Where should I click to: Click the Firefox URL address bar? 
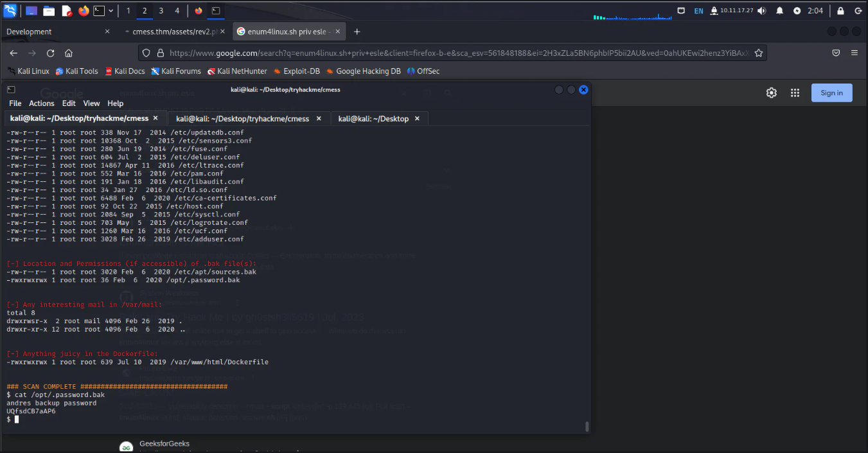coord(450,53)
